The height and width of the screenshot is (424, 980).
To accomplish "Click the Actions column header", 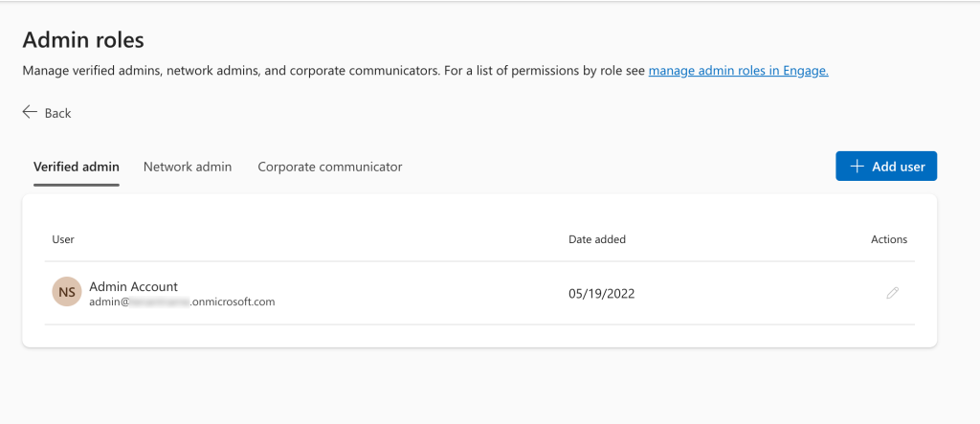I will (889, 239).
